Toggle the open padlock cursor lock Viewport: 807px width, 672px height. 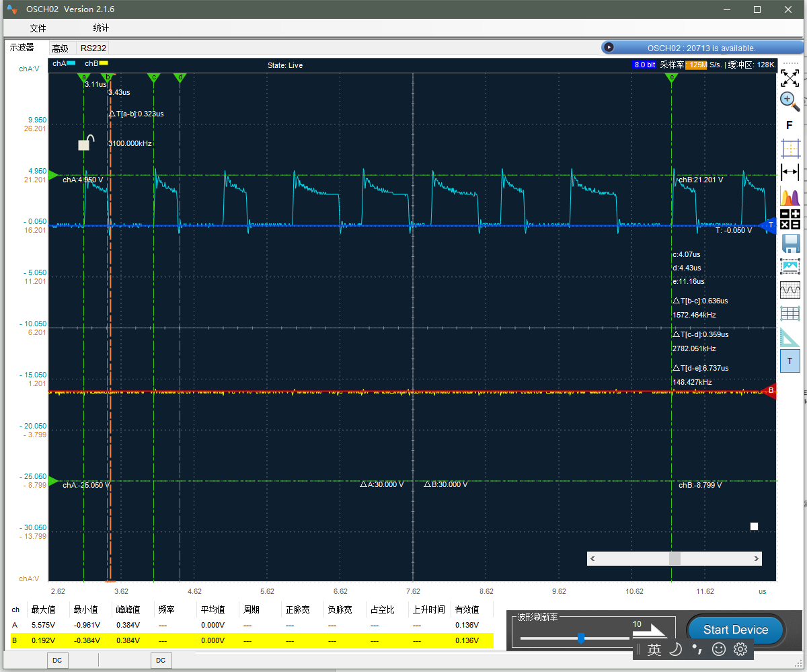(85, 143)
